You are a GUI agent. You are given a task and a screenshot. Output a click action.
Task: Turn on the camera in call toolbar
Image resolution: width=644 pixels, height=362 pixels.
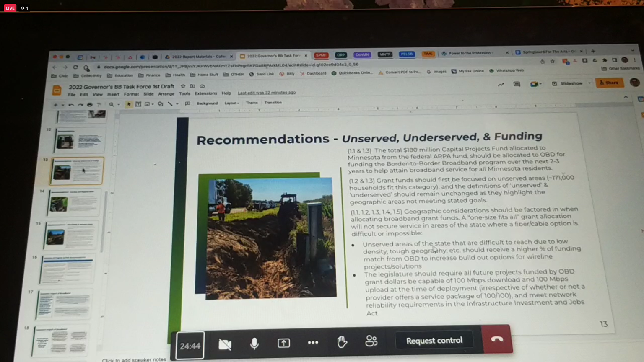coord(225,344)
